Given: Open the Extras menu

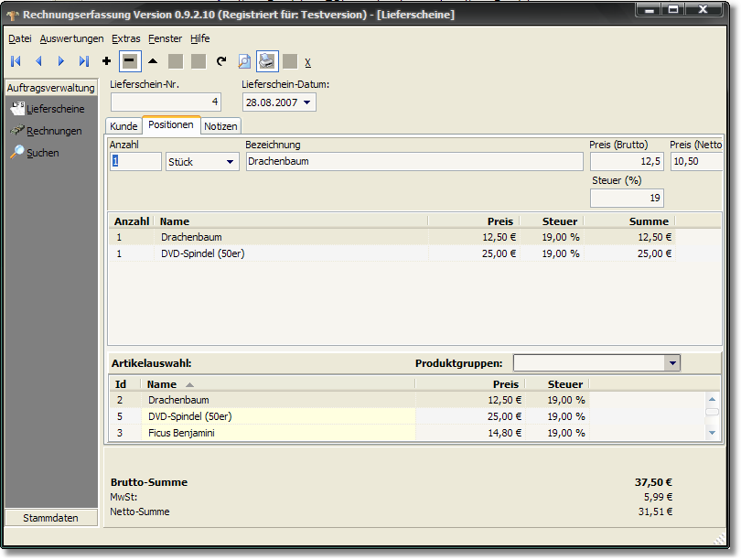Looking at the screenshot, I should coord(125,38).
